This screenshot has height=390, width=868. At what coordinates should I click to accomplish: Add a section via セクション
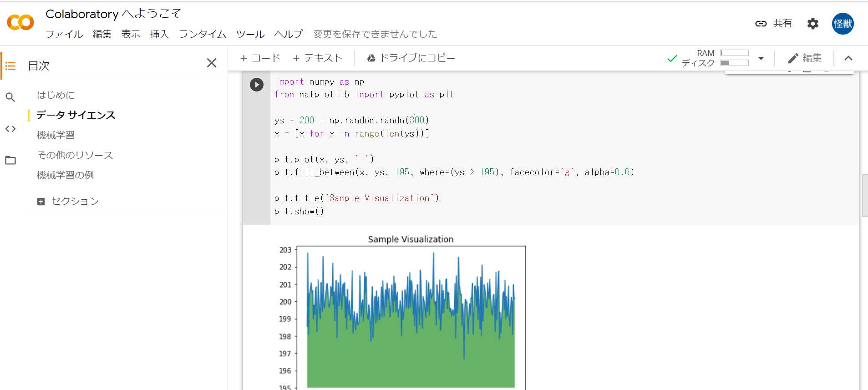pyautogui.click(x=68, y=201)
